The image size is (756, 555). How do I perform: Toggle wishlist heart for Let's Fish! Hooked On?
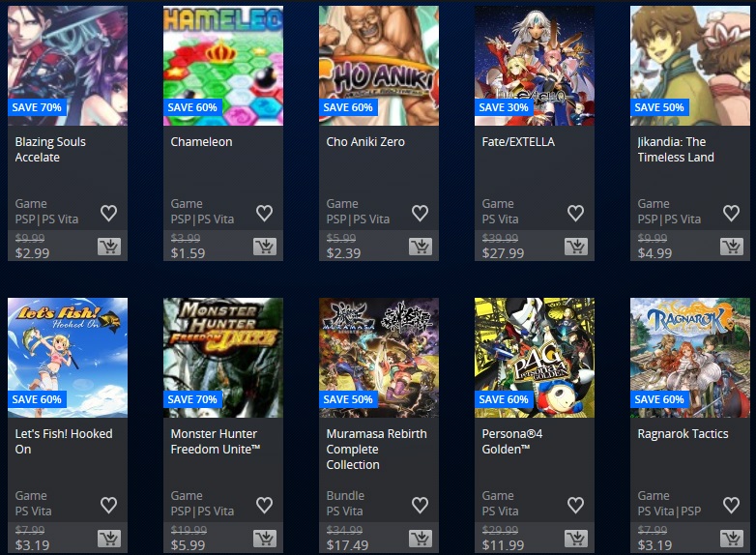point(108,506)
